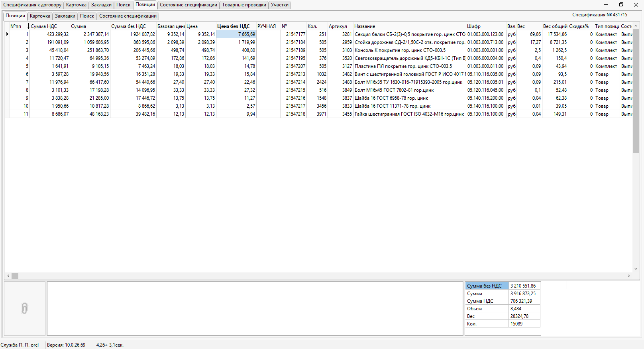Click the Цена без НДС column header
Viewport: 644px width, 349px height.
[x=236, y=26]
